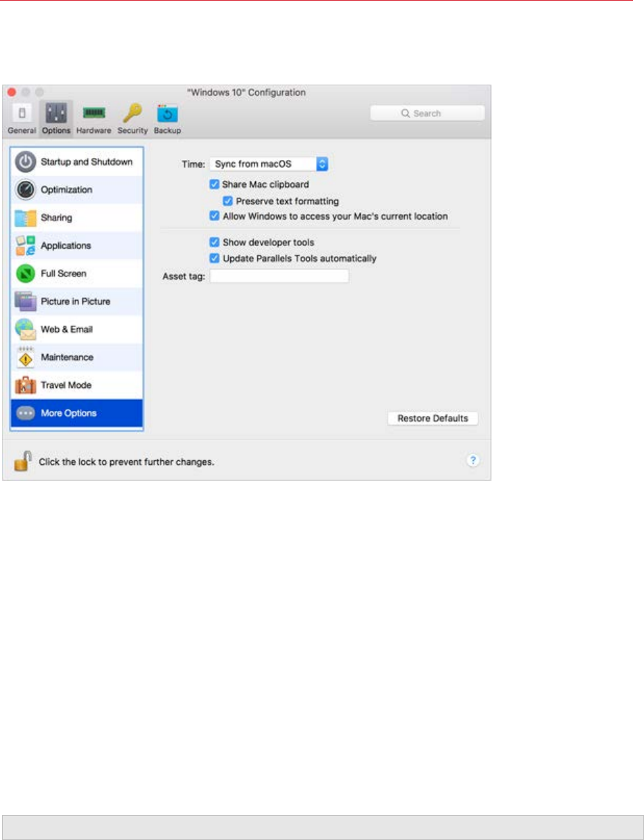Click the Asset tag input field
Image resolution: width=644 pixels, height=840 pixels.
click(279, 276)
